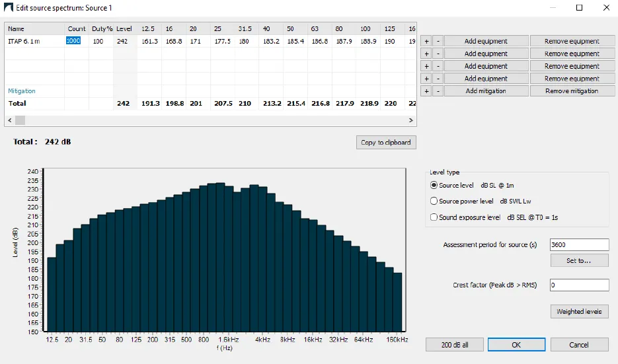The height and width of the screenshot is (364, 618).
Task: Select the Source level dB SL radio button
Action: pos(434,185)
